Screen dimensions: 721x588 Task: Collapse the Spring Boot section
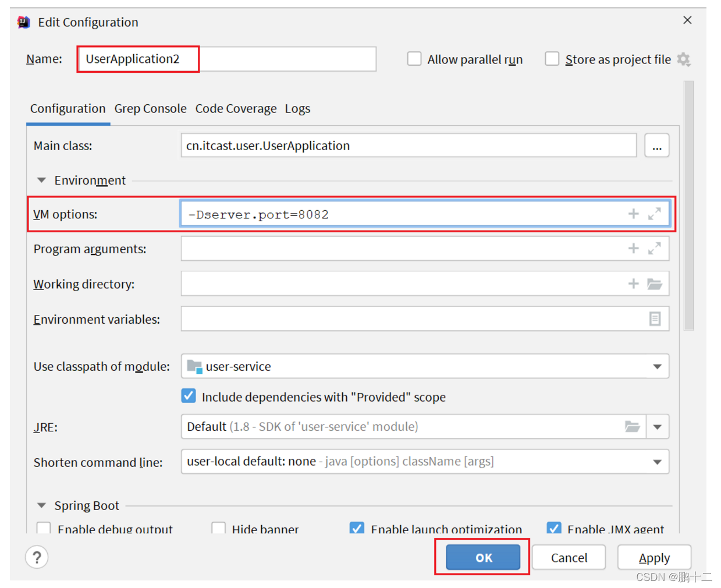(41, 505)
